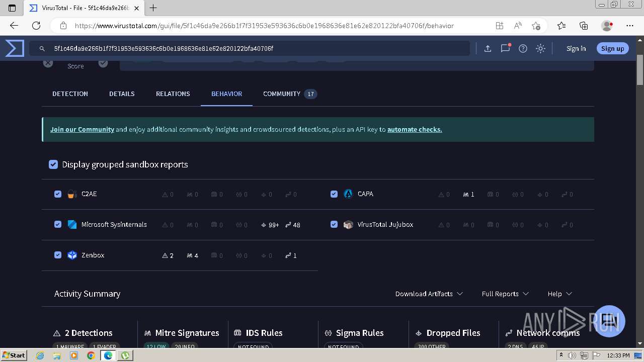
Task: Click the Microsoft Sysinternals logo
Action: (x=72, y=224)
